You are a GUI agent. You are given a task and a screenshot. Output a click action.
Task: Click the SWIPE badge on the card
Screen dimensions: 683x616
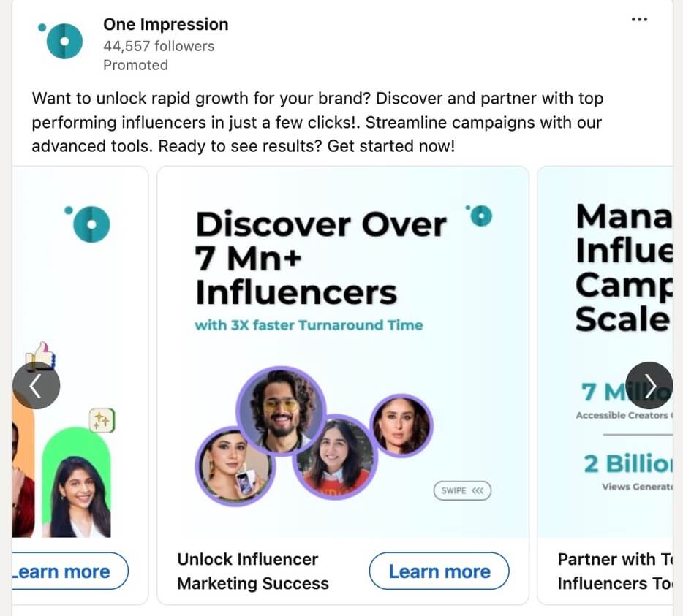tap(462, 490)
